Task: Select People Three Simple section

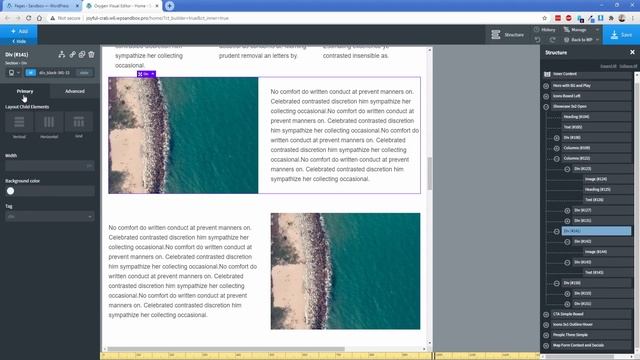Action: tap(591, 335)
